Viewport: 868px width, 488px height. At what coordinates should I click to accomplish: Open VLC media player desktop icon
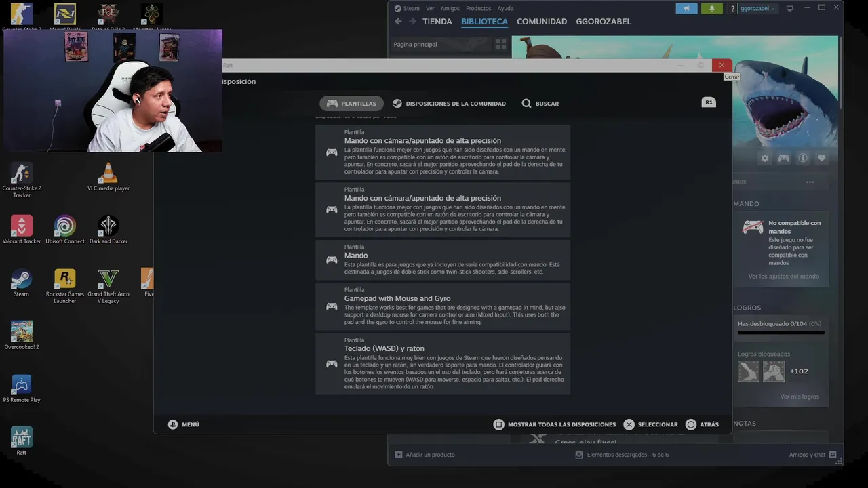coord(108,178)
